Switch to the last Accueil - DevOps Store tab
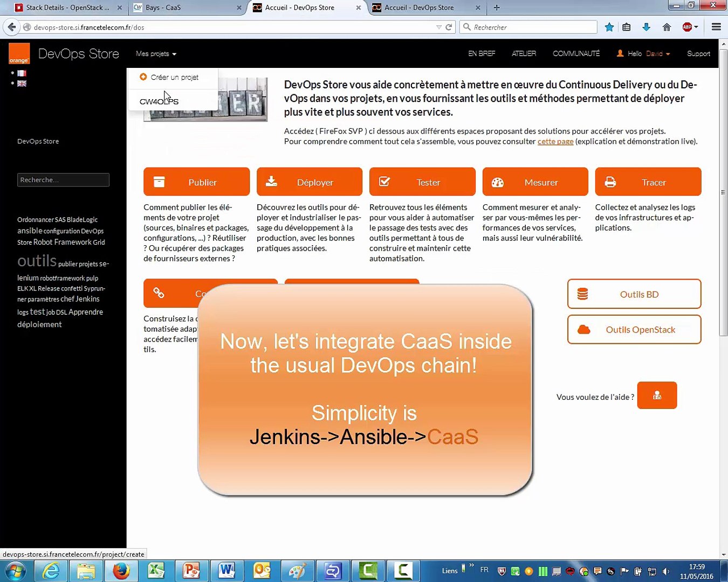 [426, 8]
